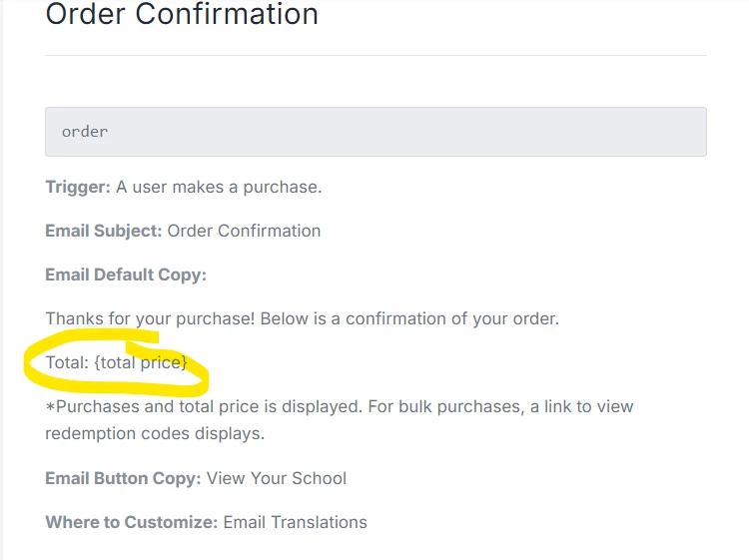Click the 'Where to Customize:' label
Image resolution: width=749 pixels, height=560 pixels.
(x=131, y=522)
